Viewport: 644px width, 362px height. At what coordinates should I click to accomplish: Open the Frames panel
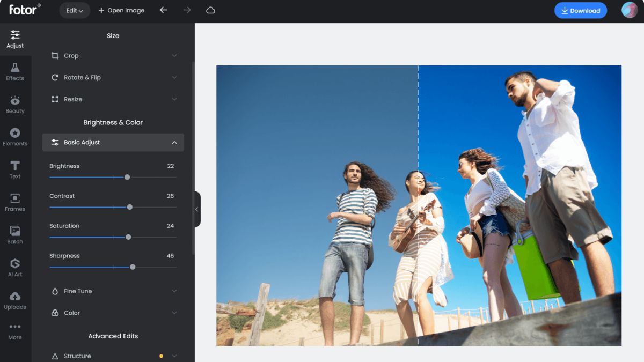tap(15, 202)
